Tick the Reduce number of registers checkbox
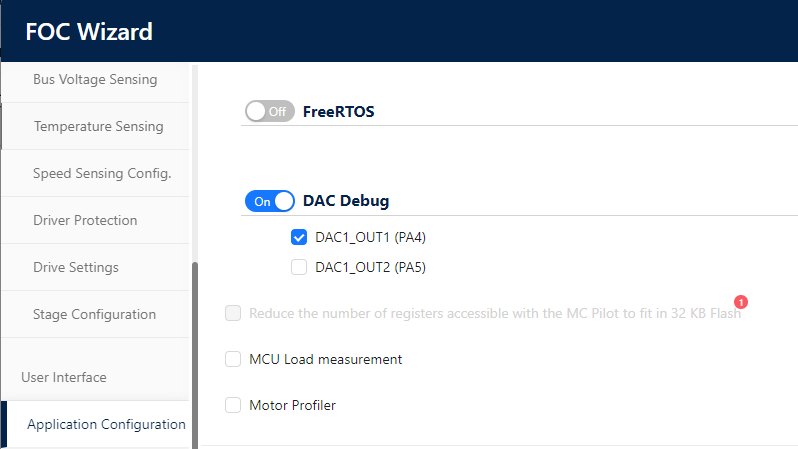The height and width of the screenshot is (449, 798). pyautogui.click(x=233, y=313)
